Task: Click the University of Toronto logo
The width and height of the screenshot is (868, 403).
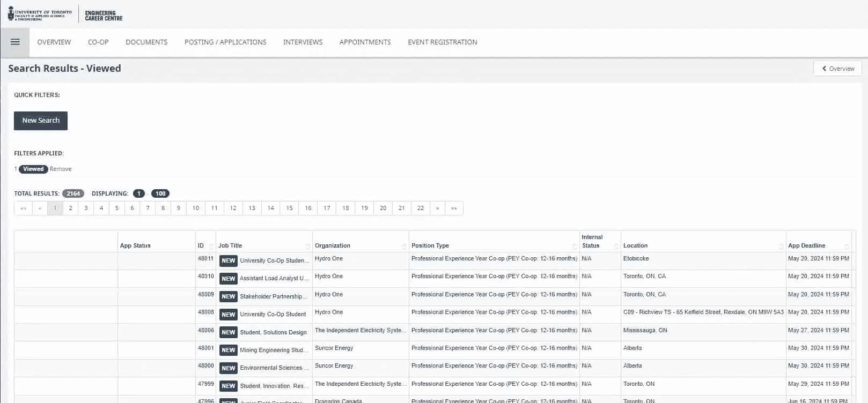Action: click(40, 14)
